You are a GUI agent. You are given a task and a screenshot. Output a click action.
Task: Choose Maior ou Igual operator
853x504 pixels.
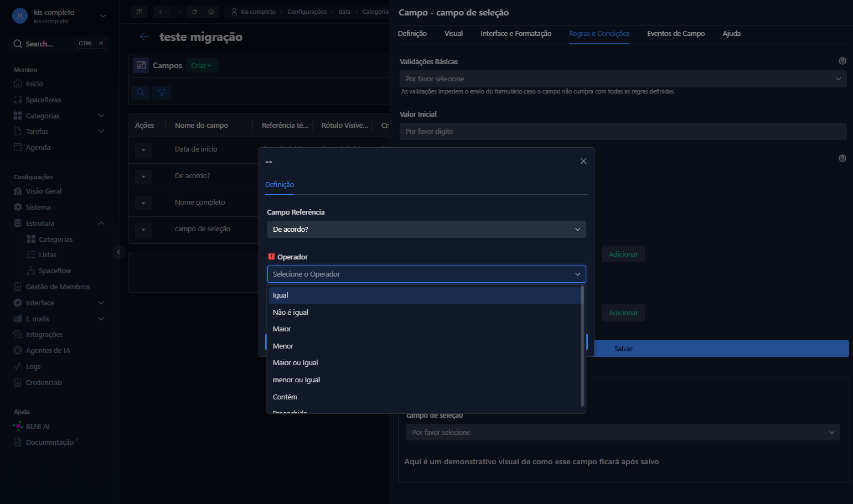point(425,362)
